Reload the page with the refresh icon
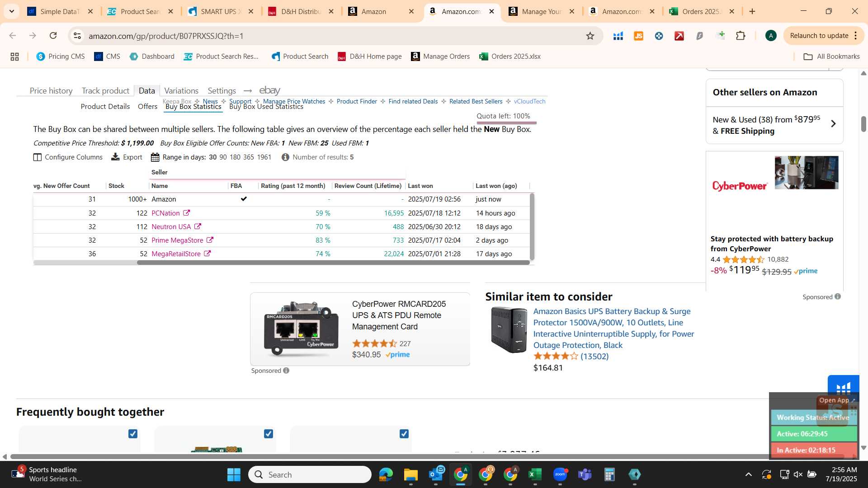The width and height of the screenshot is (868, 488). 53,36
